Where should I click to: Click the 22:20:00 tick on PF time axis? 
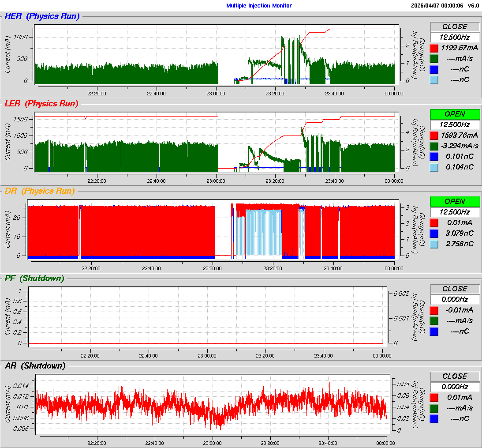pyautogui.click(x=90, y=356)
